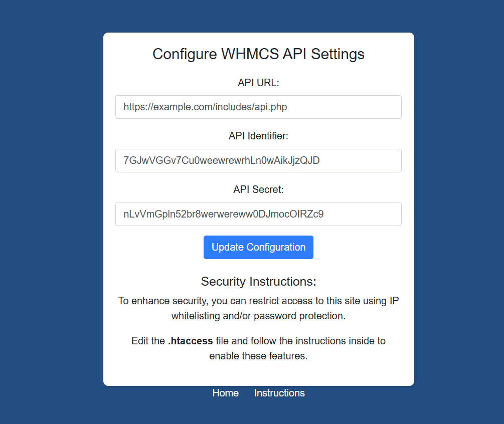Click the "Edit the" text before .htaccess
This screenshot has width=504, height=424.
click(x=148, y=341)
